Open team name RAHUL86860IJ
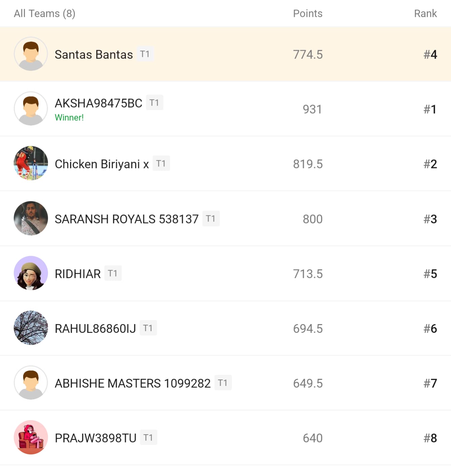Screen dimensions: 451x476 point(95,328)
